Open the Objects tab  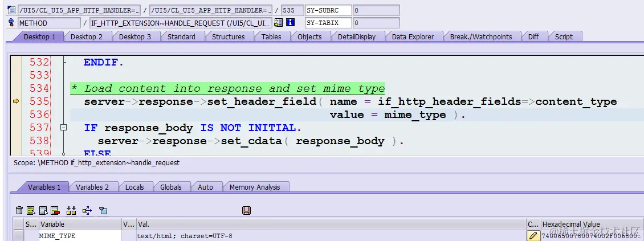click(x=309, y=36)
